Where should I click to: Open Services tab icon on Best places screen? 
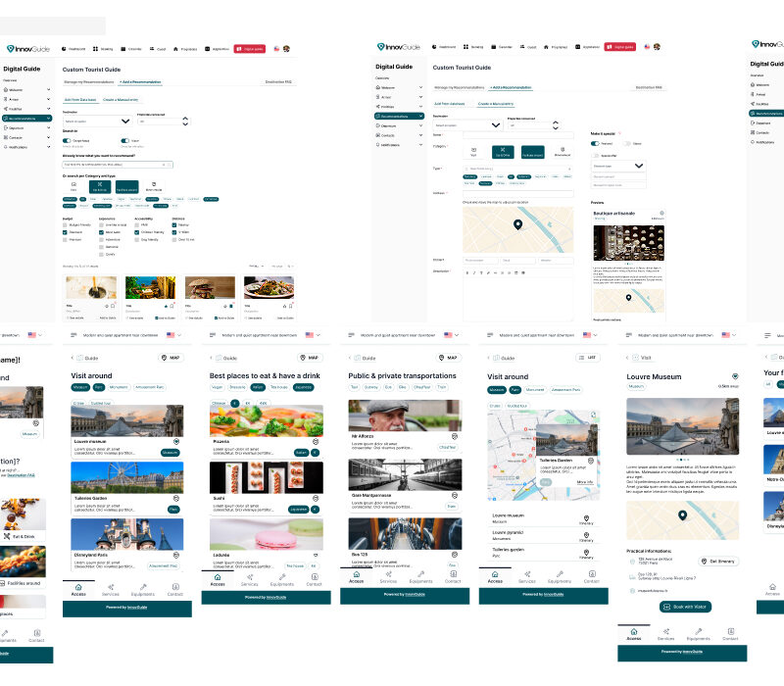(250, 577)
